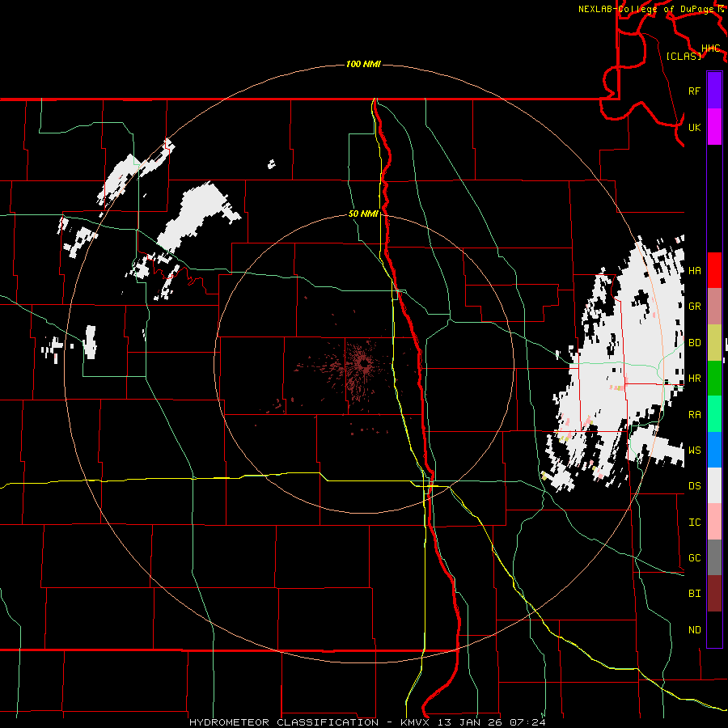Screen dimensions: 728x728
Task: Click the [CLAS] units label
Action: [x=684, y=56]
